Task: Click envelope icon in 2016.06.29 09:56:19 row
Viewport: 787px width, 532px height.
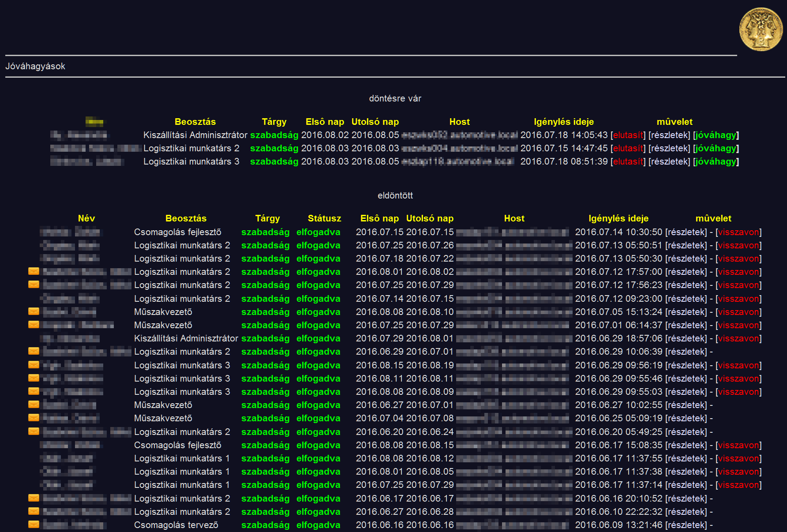Action: tap(34, 365)
